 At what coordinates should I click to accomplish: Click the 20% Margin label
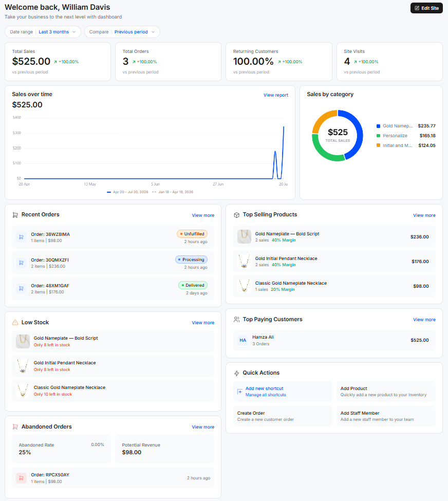[283, 289]
